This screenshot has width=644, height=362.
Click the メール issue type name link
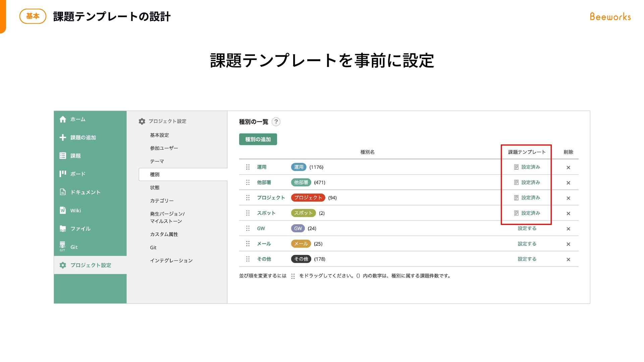click(264, 244)
